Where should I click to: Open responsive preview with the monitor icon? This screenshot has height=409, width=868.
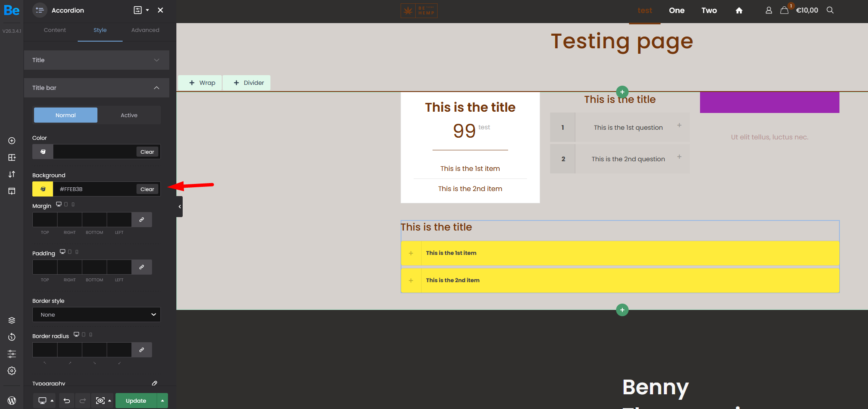(42, 401)
